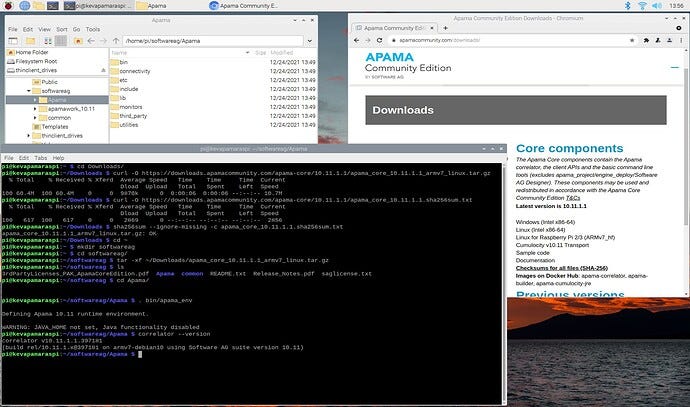
Task: Open the Windows (Intel x86-64) download link
Action: (x=545, y=222)
